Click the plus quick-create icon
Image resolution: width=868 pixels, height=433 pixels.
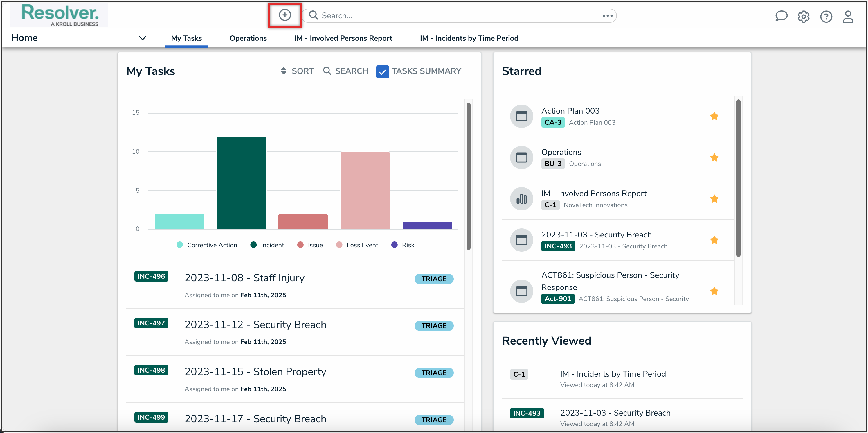coord(285,15)
